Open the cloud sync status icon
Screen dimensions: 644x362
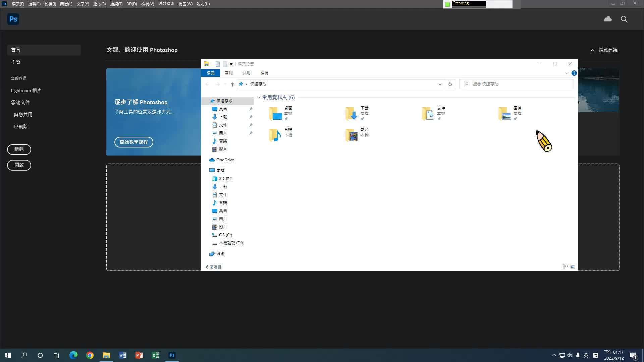607,19
